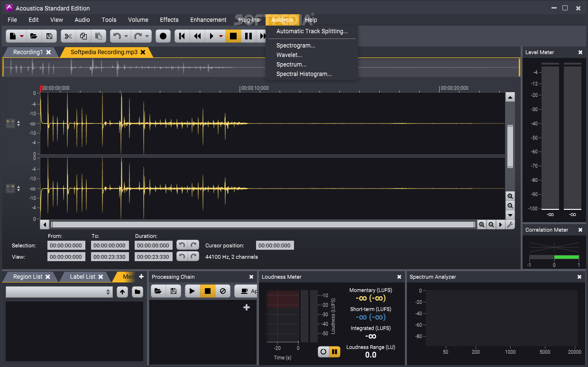Pause the loudness meter measurement
The width and height of the screenshot is (588, 367).
click(335, 352)
